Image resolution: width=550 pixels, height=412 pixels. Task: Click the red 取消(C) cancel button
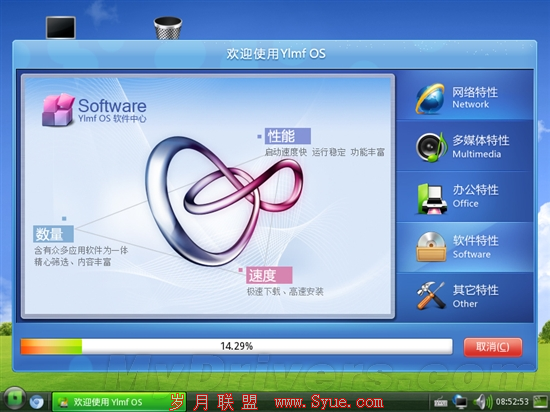pos(493,347)
